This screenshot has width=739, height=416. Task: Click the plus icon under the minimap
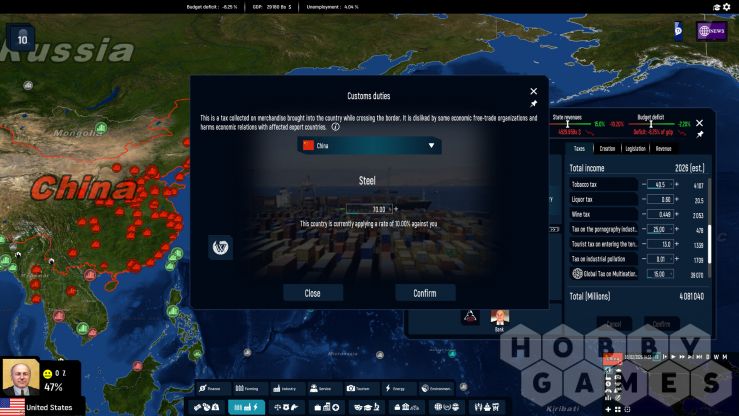coord(608,409)
